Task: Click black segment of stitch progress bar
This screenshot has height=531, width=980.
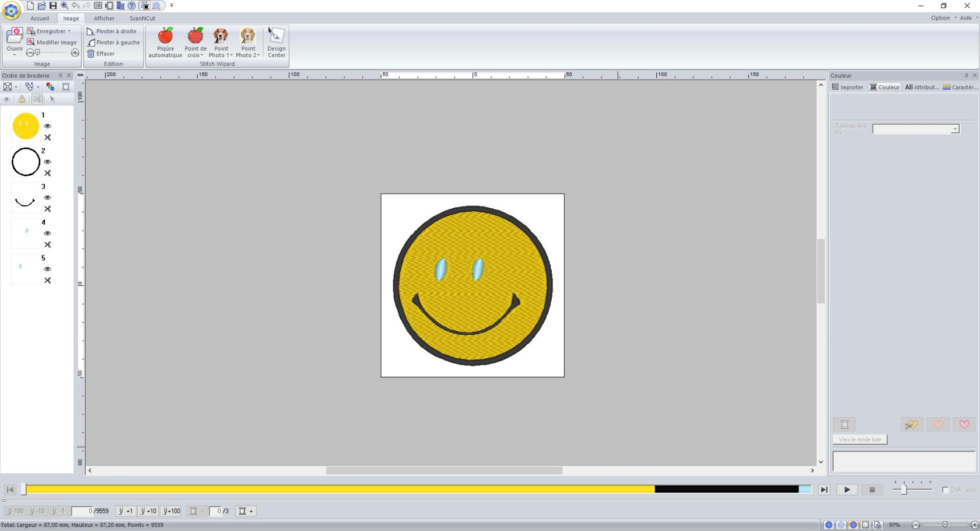Action: pyautogui.click(x=726, y=489)
